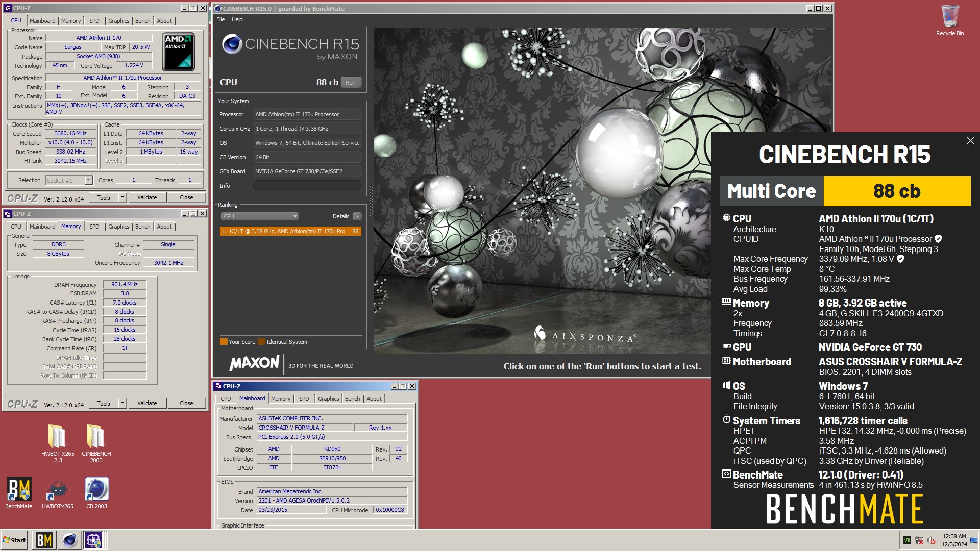This screenshot has width=980, height=551.
Task: Expand Tools dropdown arrow in top CPU-Z
Action: [122, 197]
